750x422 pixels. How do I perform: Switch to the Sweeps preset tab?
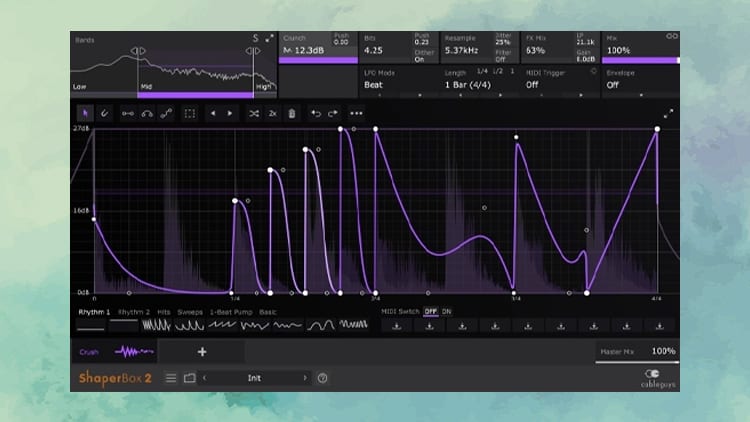point(190,312)
